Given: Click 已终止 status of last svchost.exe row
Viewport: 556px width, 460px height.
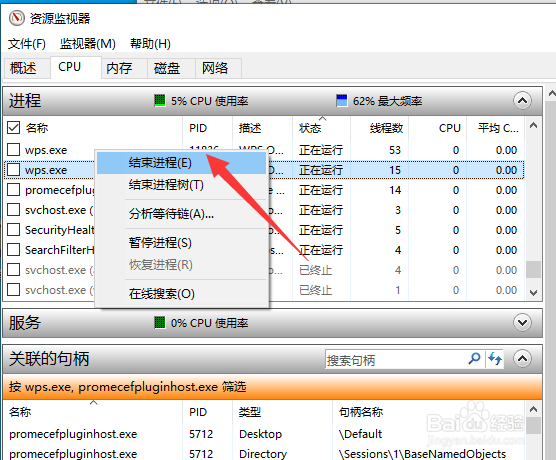Looking at the screenshot, I should coord(315,290).
